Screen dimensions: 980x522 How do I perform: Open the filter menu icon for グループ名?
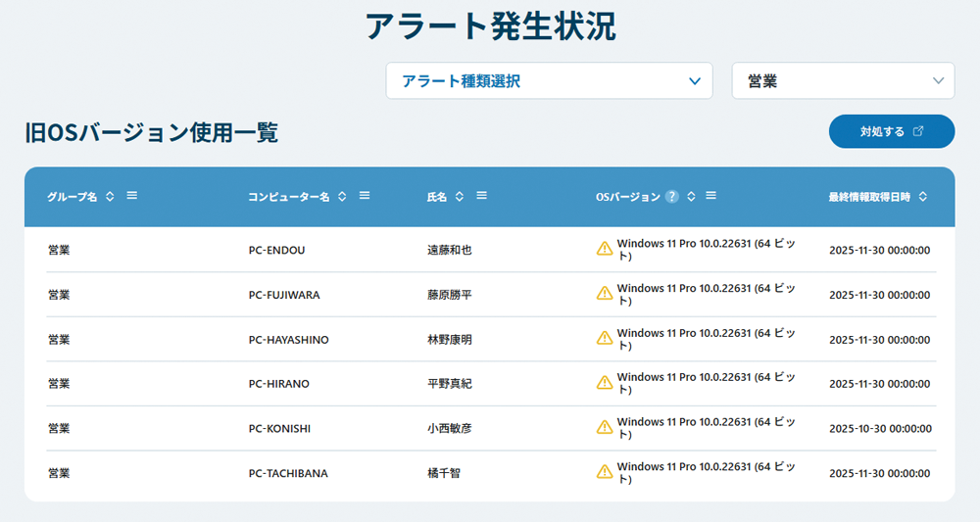131,196
